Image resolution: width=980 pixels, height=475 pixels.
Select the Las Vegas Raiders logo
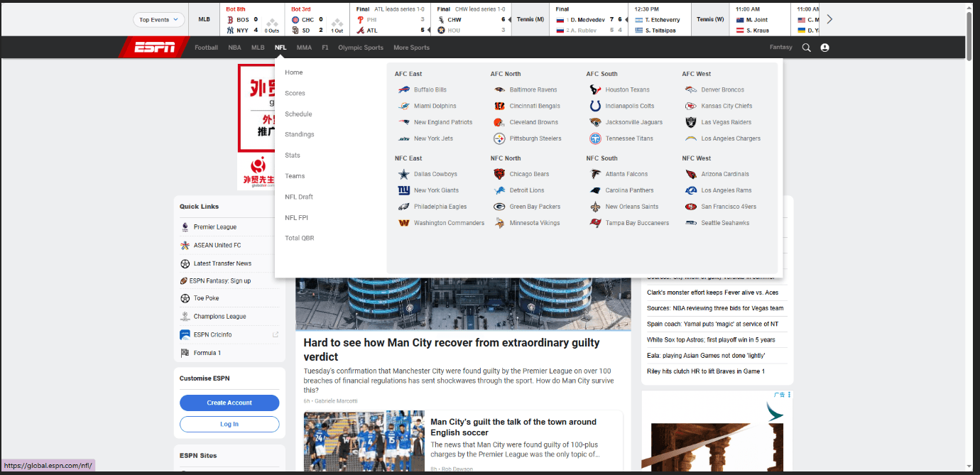point(691,122)
